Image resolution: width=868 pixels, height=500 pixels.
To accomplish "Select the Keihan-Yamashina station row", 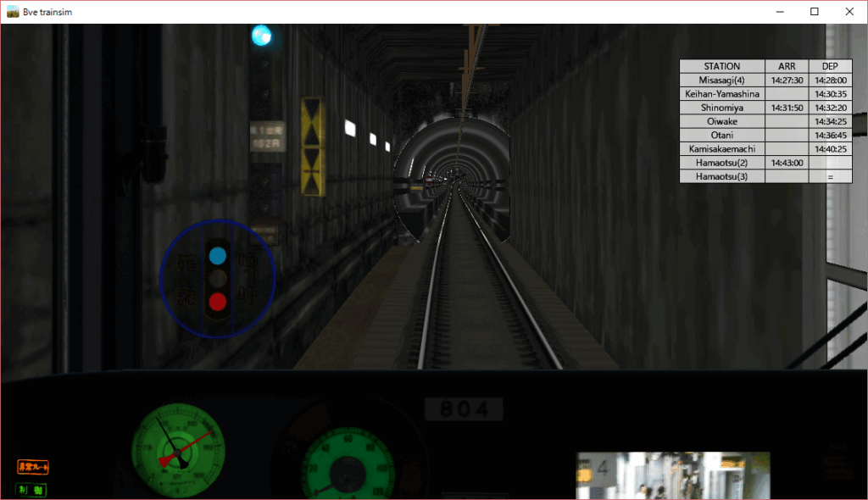I will [x=765, y=93].
